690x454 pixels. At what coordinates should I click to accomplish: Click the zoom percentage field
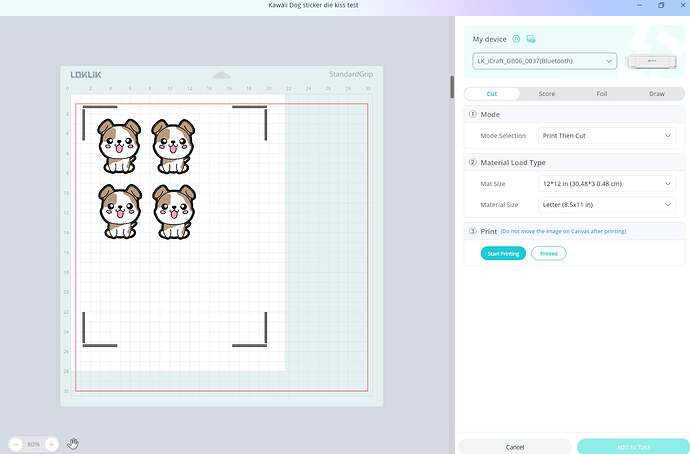(x=34, y=444)
